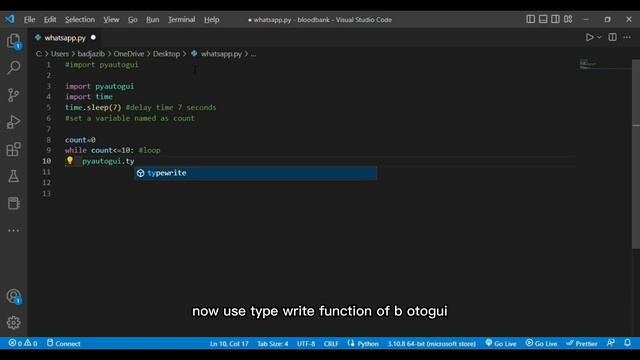Open the Accounts menu in the activity bar

[13, 296]
